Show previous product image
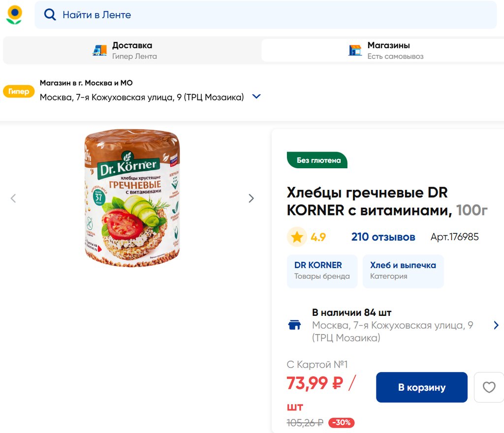Viewport: 504px width, 433px height. tap(13, 198)
